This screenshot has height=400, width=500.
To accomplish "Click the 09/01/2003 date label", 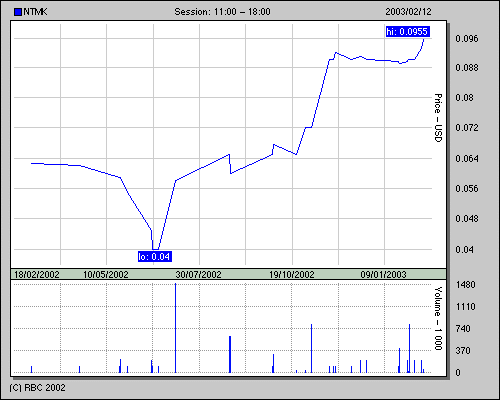I will [383, 275].
